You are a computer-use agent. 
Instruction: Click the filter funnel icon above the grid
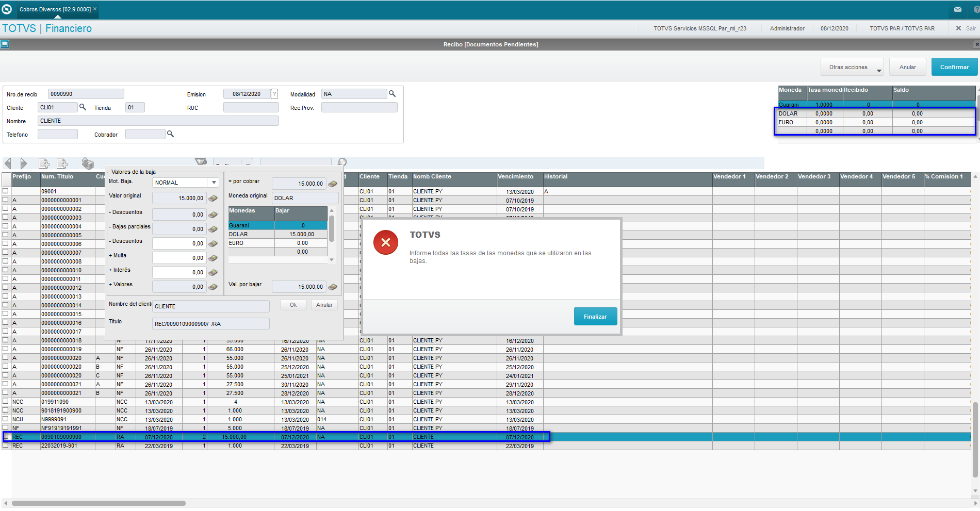201,161
